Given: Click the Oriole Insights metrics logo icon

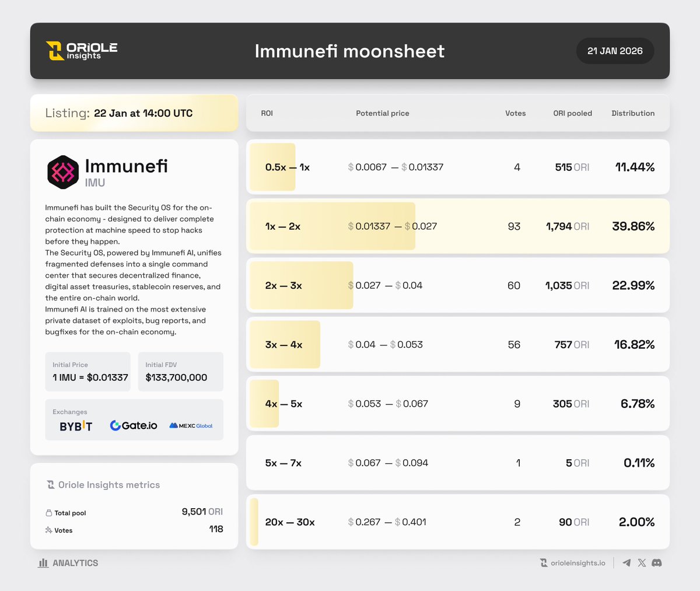Looking at the screenshot, I should 51,485.
